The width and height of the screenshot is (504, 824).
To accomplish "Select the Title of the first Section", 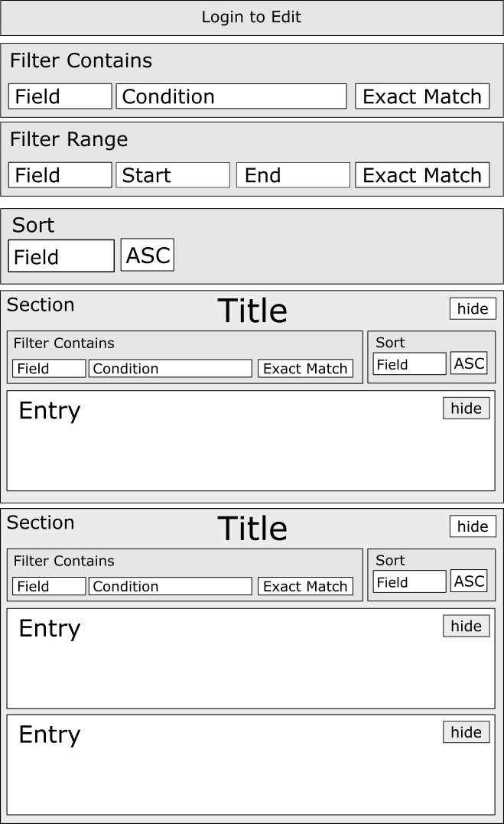I will (x=252, y=310).
